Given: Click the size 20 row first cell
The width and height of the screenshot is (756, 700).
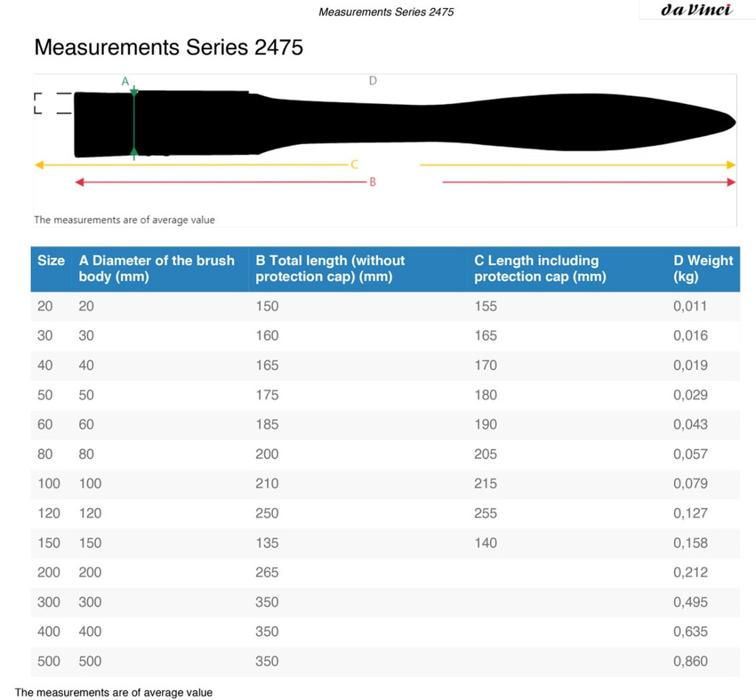Looking at the screenshot, I should pyautogui.click(x=45, y=306).
